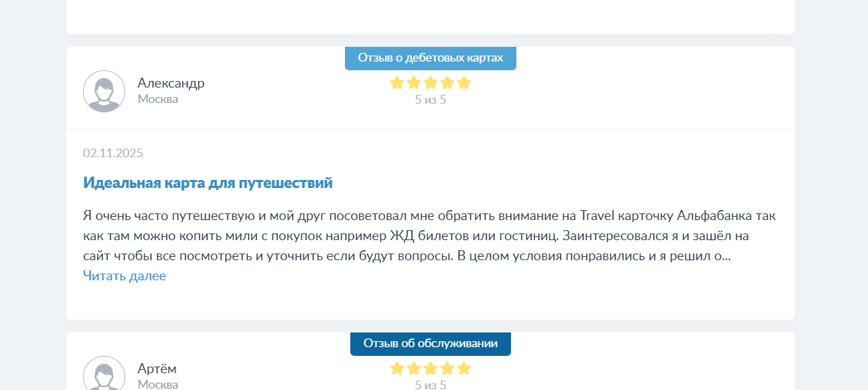Click the review date 02.11.2025
Image resolution: width=868 pixels, height=390 pixels.
[113, 153]
